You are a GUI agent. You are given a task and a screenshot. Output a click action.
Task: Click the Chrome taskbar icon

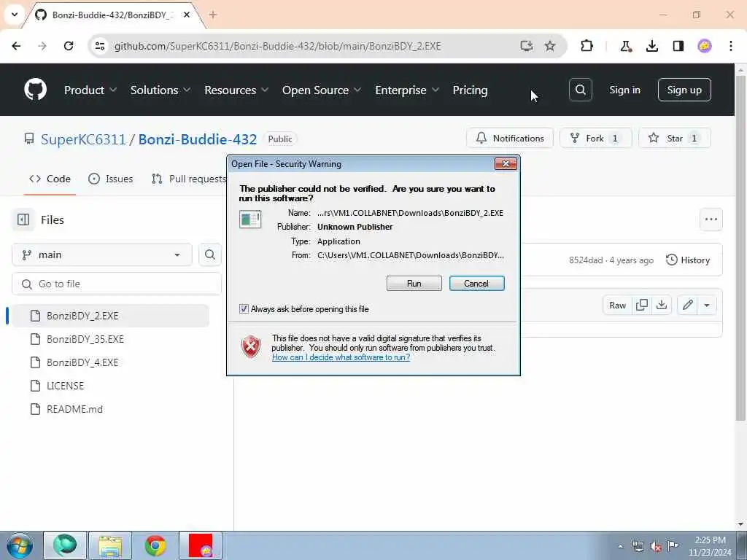(155, 545)
